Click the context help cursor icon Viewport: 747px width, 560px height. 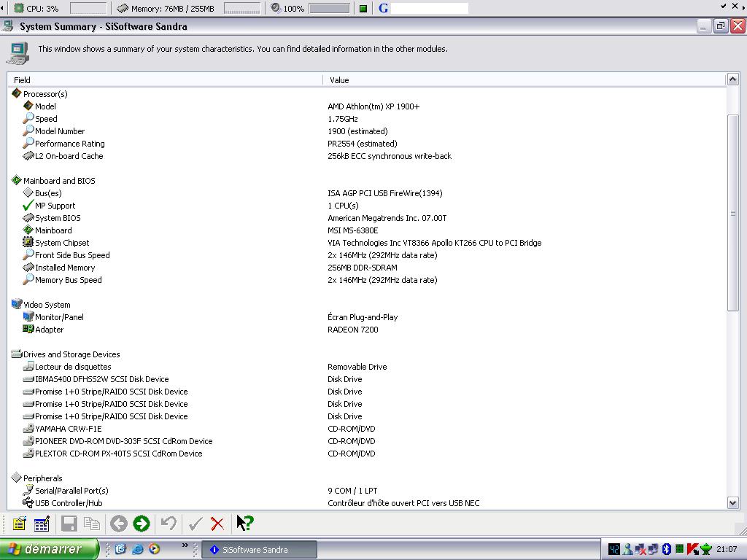pos(245,523)
